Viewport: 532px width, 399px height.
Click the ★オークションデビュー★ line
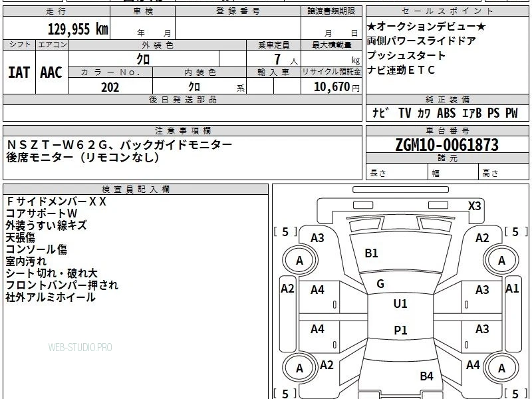coord(426,26)
